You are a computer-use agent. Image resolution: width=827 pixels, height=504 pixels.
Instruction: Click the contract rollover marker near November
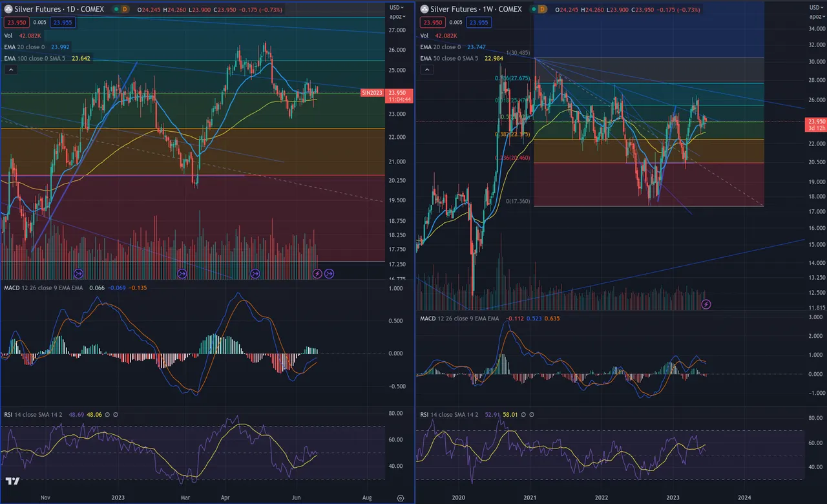tap(79, 274)
